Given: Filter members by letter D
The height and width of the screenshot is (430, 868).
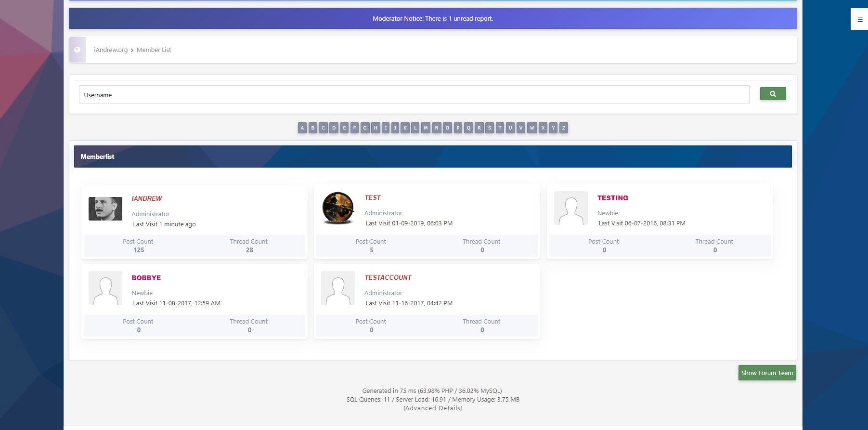Looking at the screenshot, I should [x=334, y=128].
